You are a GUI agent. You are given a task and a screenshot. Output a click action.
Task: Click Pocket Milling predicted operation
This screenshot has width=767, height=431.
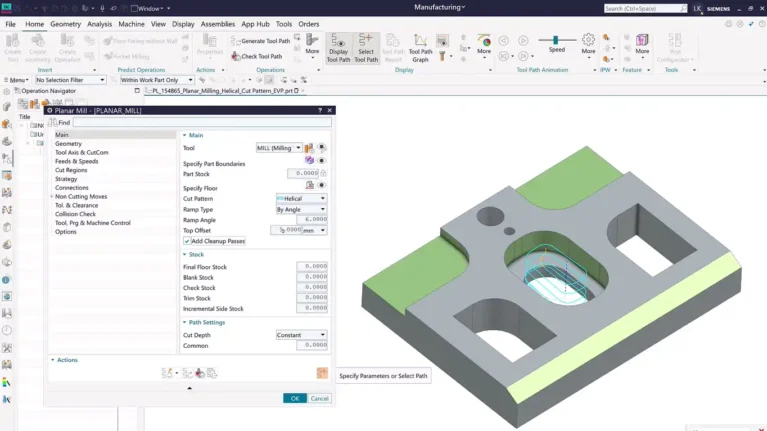(x=127, y=56)
